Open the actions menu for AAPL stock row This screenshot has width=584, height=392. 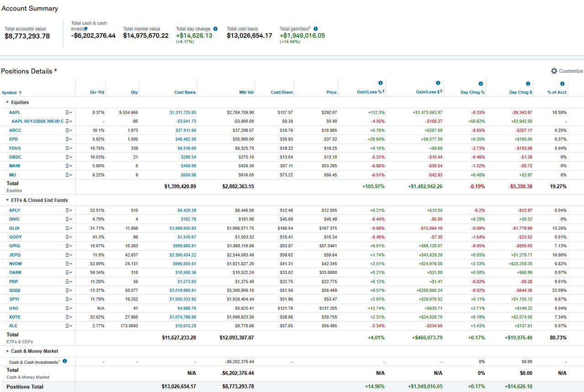coord(69,112)
